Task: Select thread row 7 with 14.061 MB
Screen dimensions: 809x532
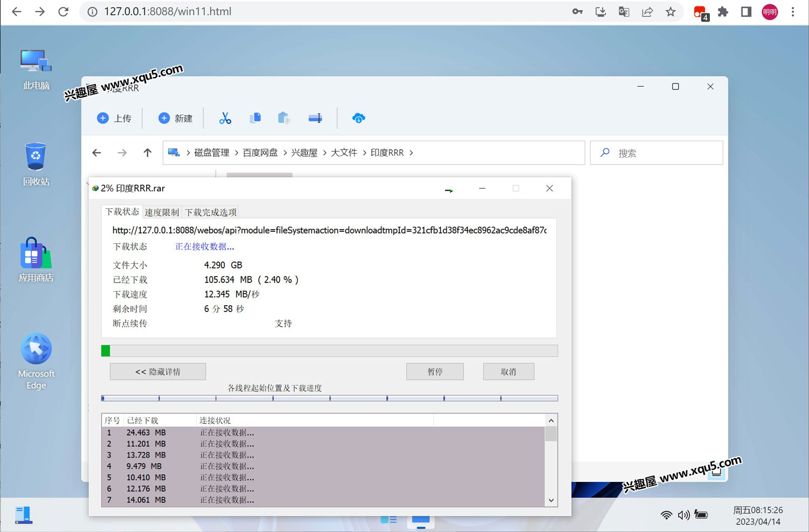Action: click(324, 500)
